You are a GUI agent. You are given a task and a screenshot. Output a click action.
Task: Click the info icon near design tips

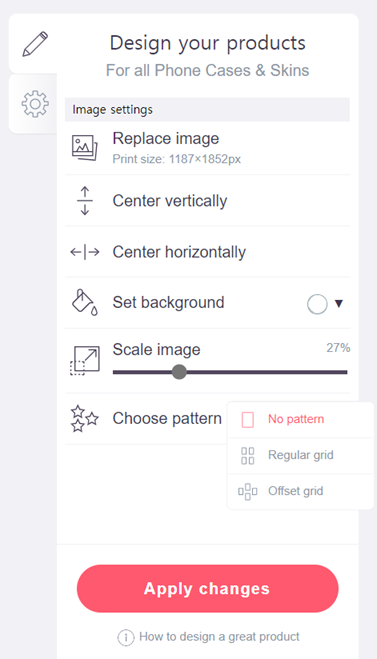126,638
